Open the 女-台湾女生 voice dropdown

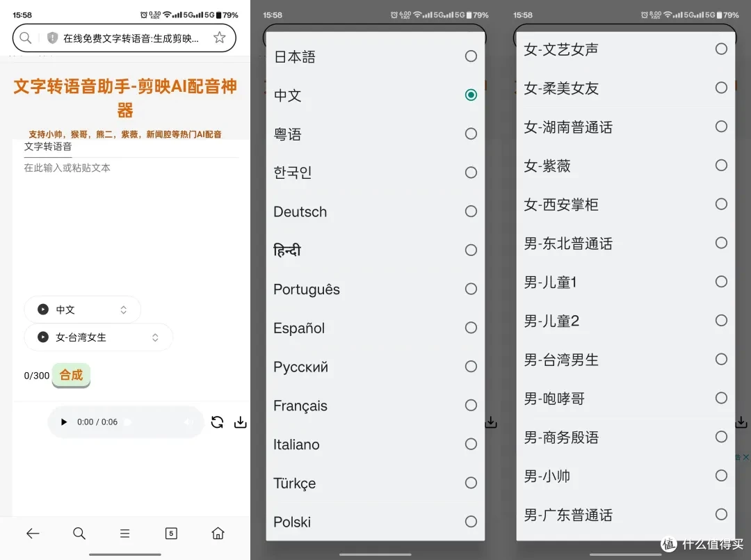pos(98,337)
